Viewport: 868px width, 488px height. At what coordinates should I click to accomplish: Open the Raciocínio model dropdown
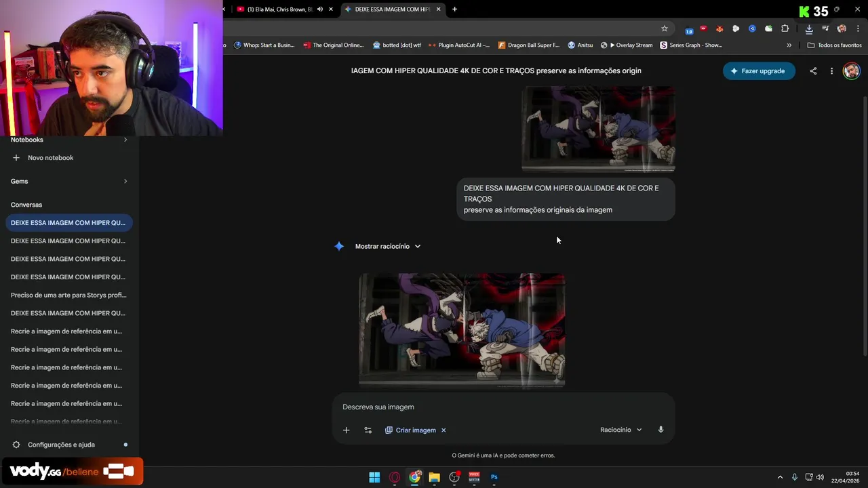[x=620, y=430]
